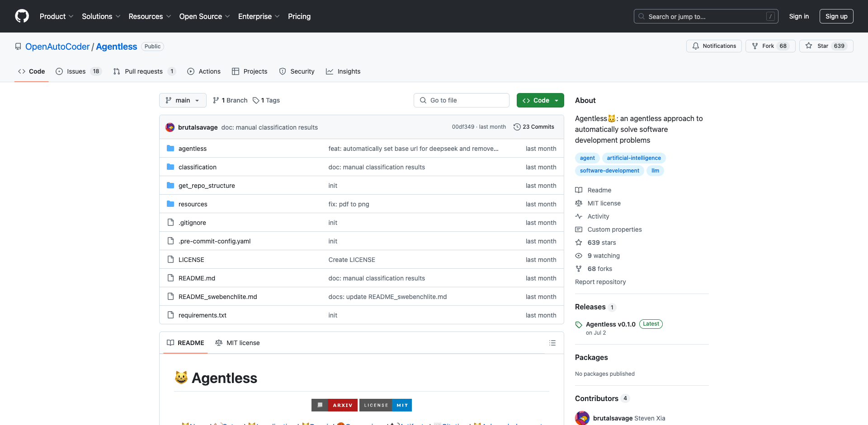Open the Insights tab

343,71
